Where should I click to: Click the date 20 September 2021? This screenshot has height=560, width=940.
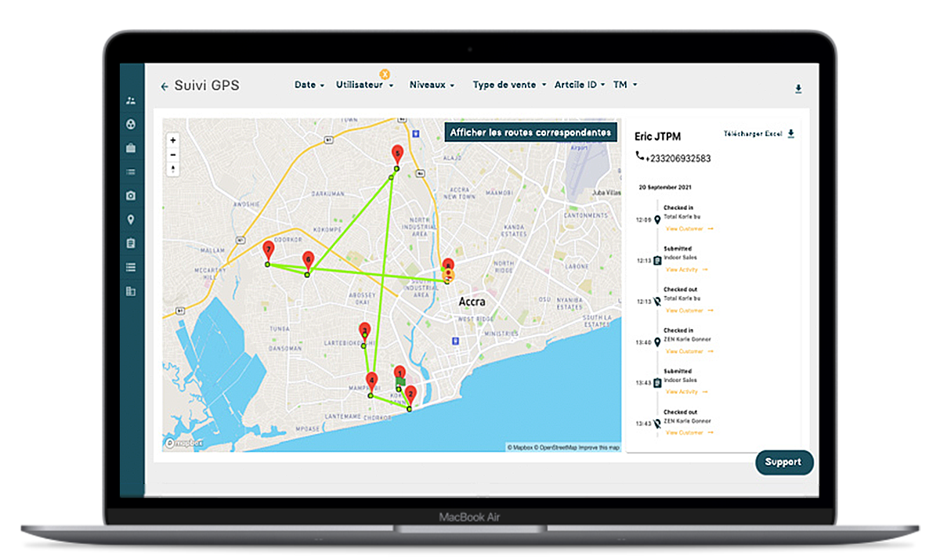tap(665, 188)
